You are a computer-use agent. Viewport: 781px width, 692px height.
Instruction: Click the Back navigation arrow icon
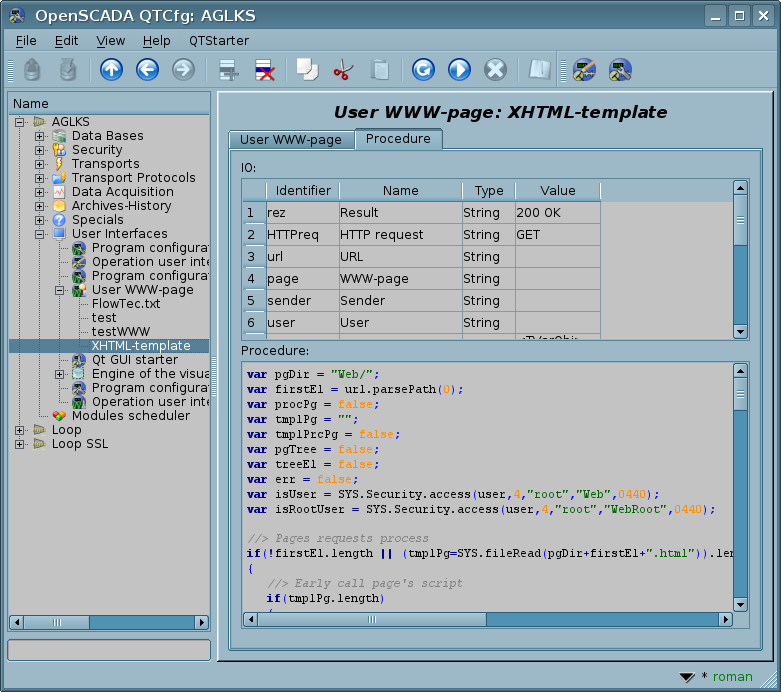(x=147, y=70)
